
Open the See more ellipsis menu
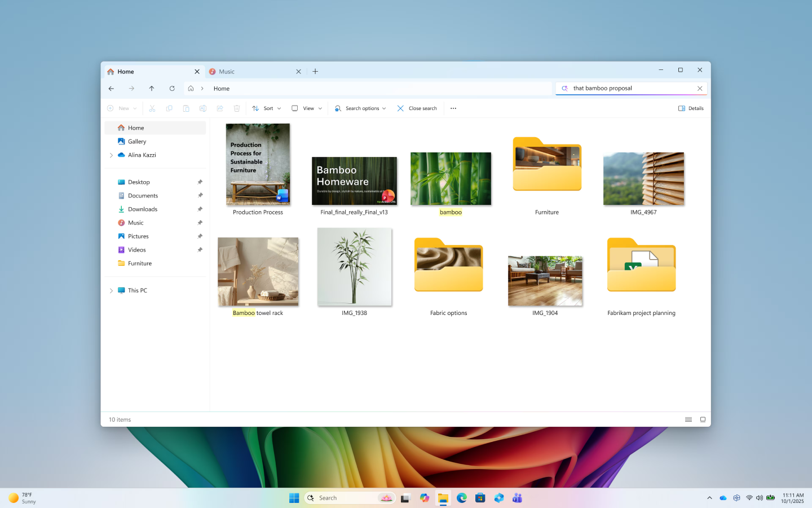(453, 108)
